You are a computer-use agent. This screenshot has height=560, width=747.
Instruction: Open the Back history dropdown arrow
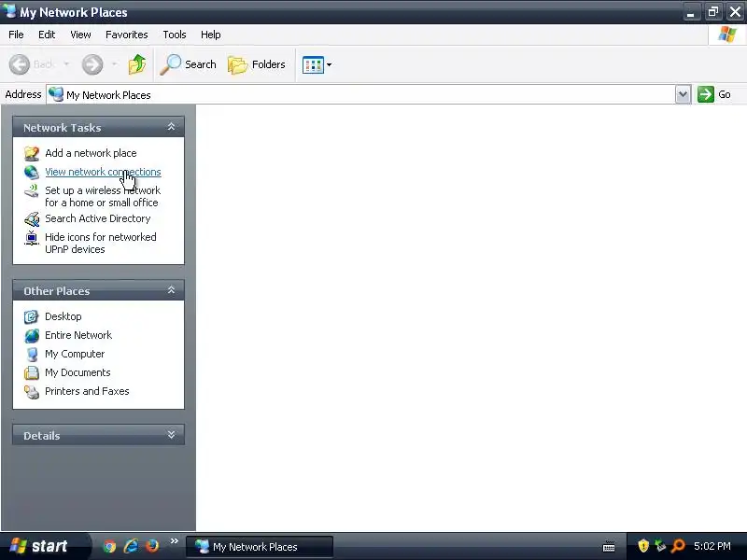[x=66, y=63]
